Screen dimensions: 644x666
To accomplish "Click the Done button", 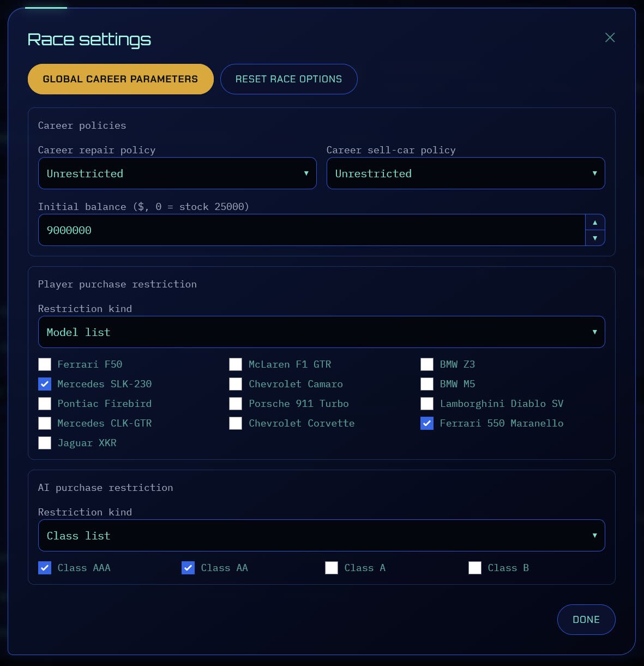I will (x=586, y=620).
